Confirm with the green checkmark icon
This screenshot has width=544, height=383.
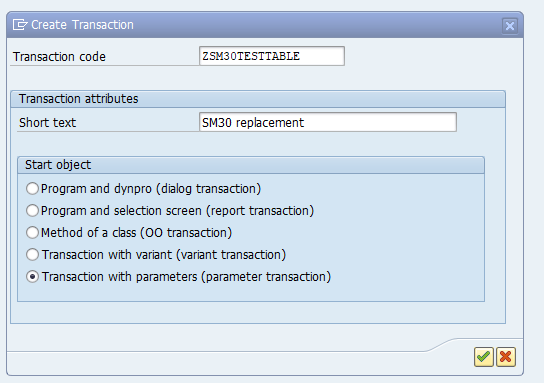484,357
